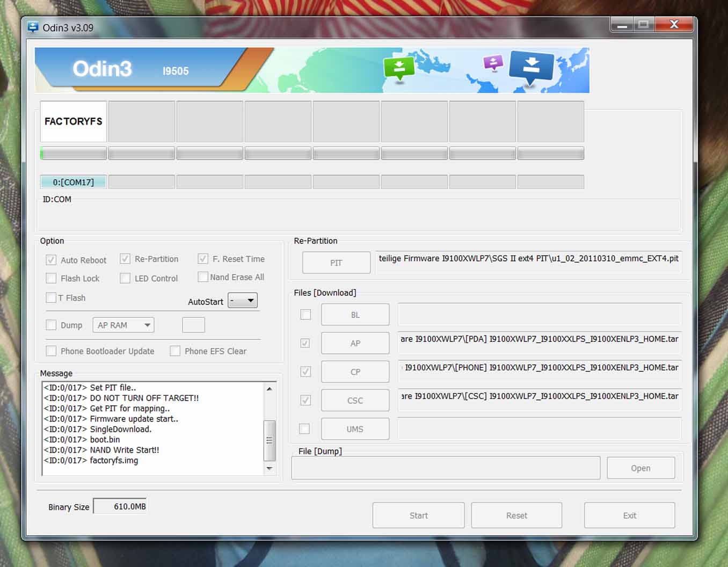Click the 'Get PIT for mapping..' log line
This screenshot has width=728, height=567.
(x=107, y=409)
